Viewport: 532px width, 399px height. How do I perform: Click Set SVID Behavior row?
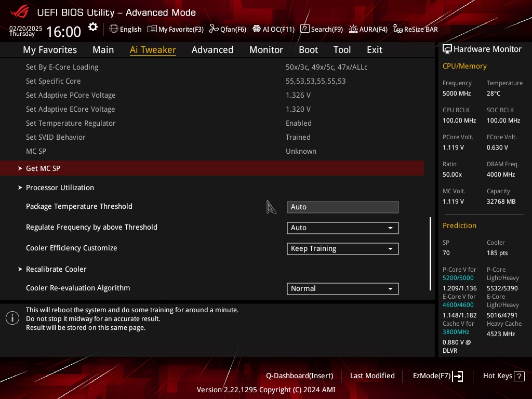click(212, 137)
